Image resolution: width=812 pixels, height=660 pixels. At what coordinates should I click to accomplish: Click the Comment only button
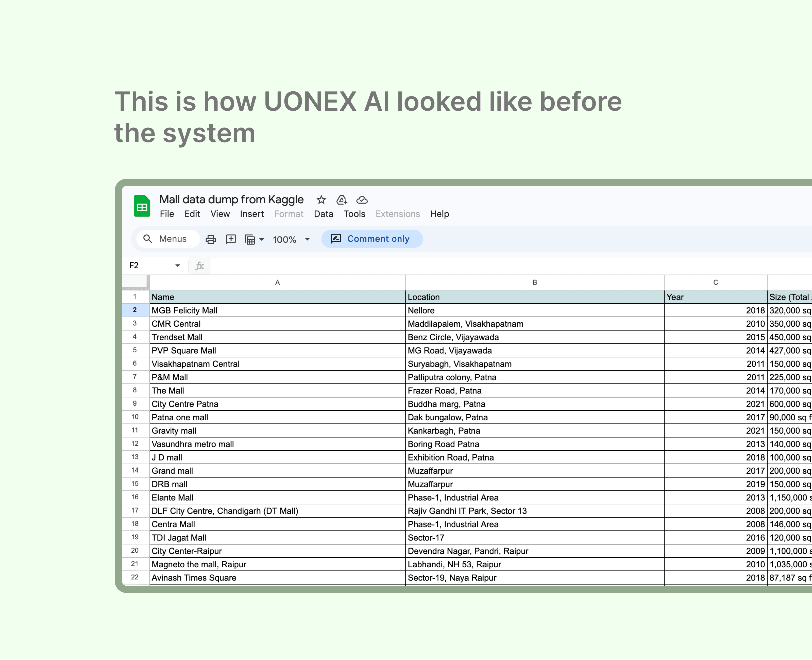[x=371, y=239]
